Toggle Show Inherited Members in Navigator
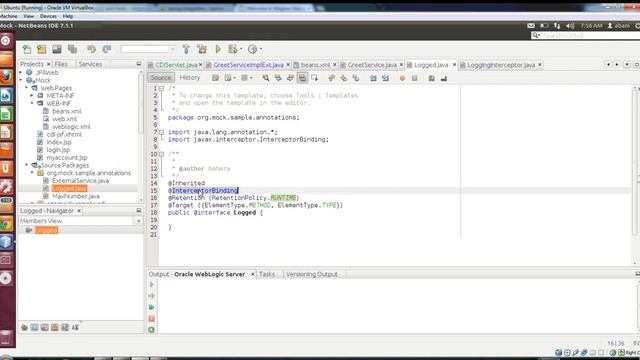The width and height of the screenshot is (640, 360). pos(24,327)
